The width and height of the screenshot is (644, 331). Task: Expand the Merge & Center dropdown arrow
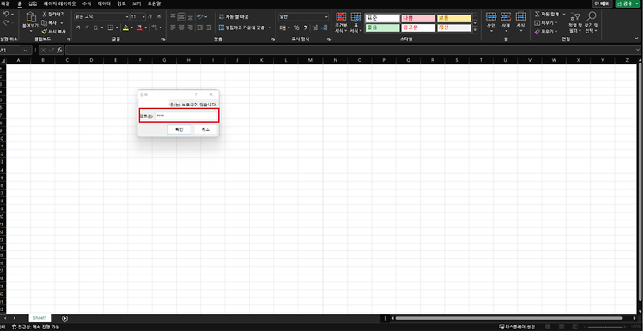coord(270,27)
